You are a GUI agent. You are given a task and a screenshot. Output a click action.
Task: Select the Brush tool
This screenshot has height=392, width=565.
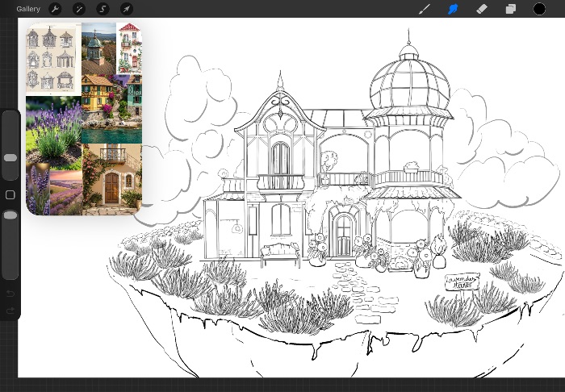(x=425, y=9)
